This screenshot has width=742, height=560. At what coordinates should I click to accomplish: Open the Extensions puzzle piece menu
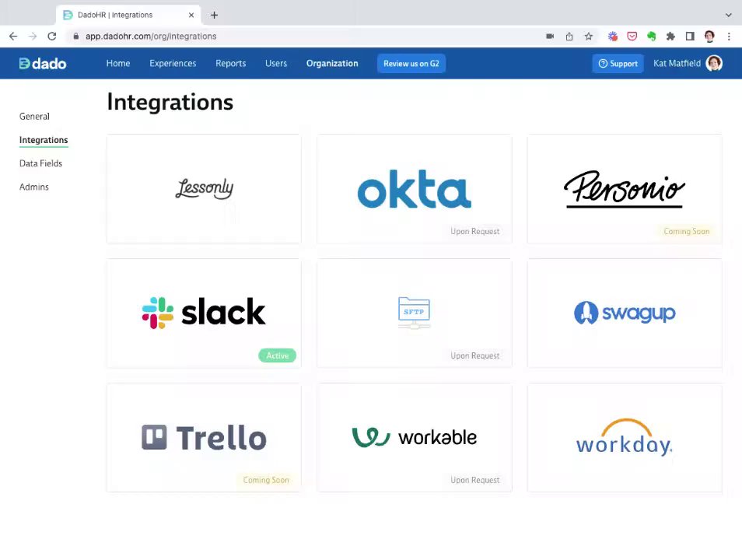pos(670,37)
